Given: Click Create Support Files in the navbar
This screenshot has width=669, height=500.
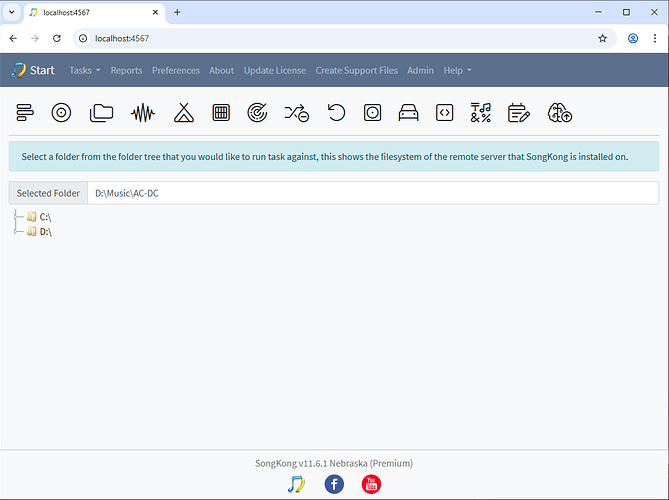Looking at the screenshot, I should pyautogui.click(x=357, y=70).
